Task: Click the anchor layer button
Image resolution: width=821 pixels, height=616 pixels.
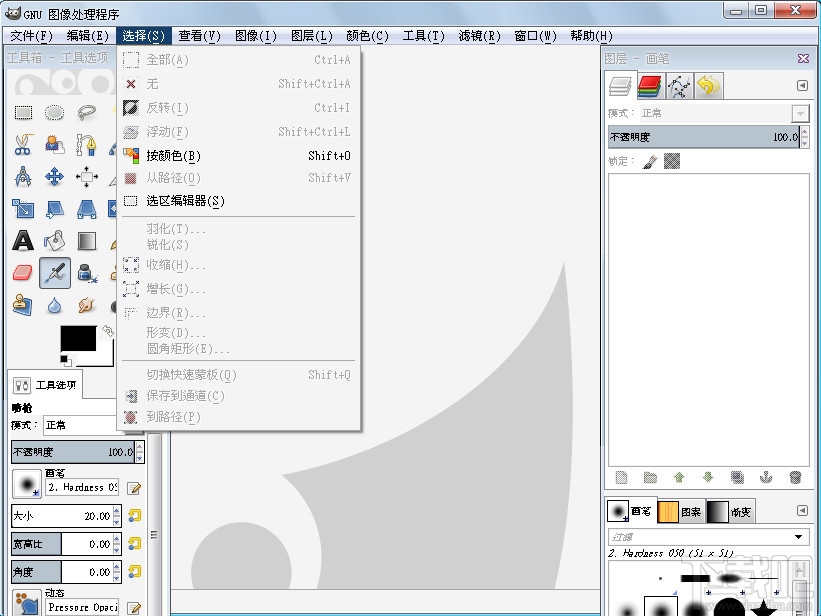Action: (767, 477)
